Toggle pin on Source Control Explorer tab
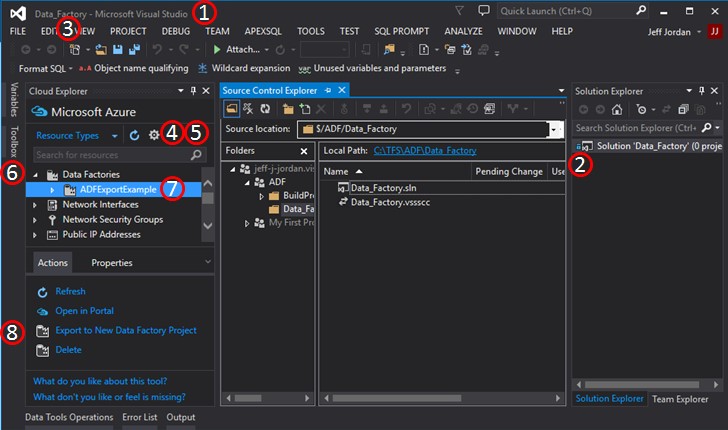728x430 pixels. coord(328,90)
